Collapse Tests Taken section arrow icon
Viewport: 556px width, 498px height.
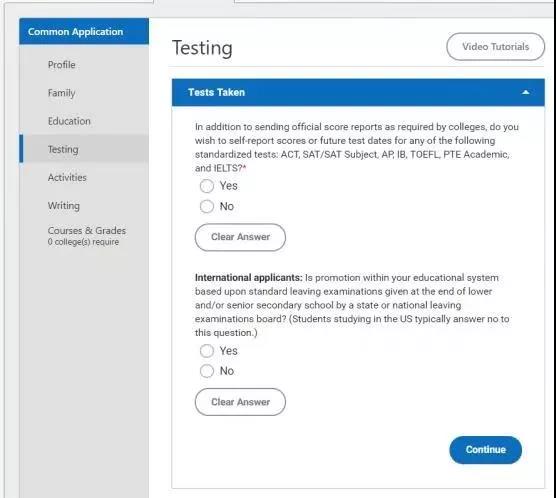526,92
